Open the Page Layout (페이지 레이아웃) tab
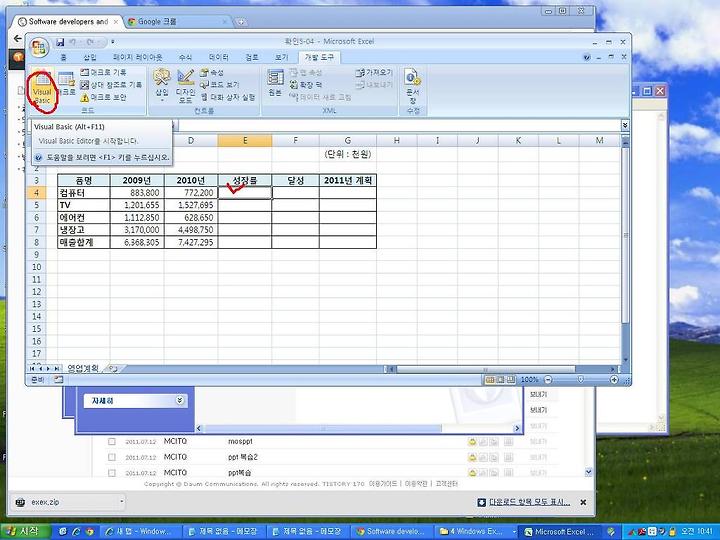Image resolution: width=720 pixels, height=540 pixels. point(137,57)
